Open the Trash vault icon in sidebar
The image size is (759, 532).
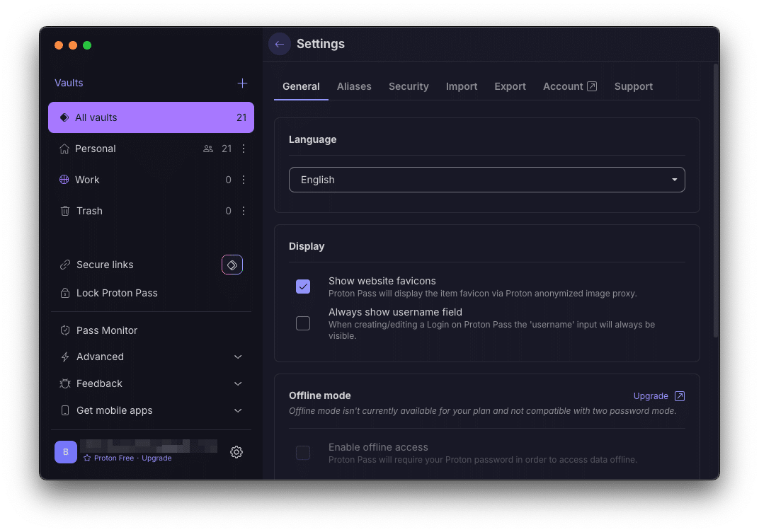tap(63, 211)
